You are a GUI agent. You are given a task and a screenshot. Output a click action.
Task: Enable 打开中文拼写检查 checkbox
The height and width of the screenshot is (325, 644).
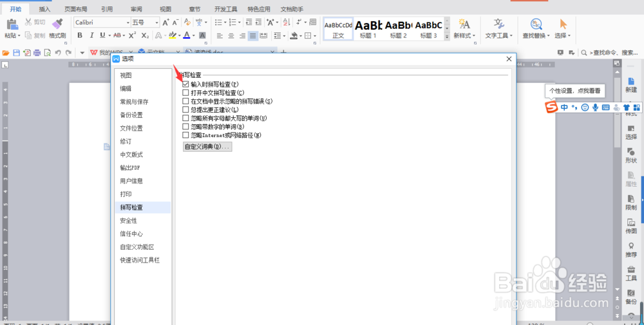[185, 93]
